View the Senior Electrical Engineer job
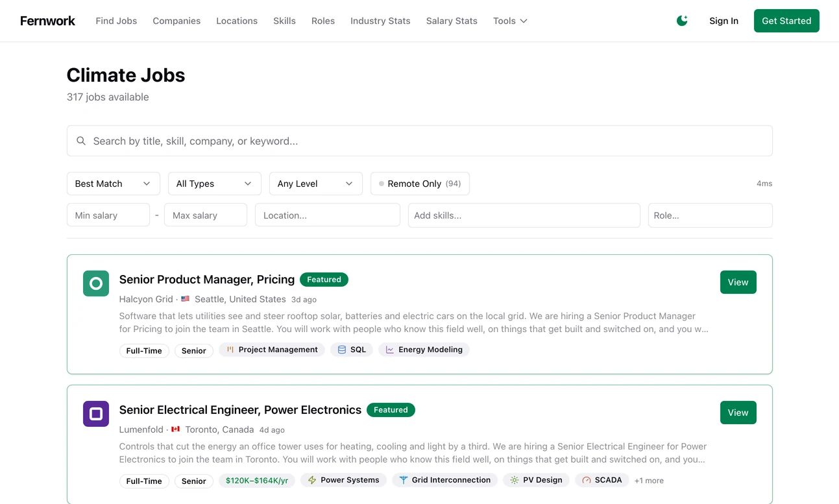This screenshot has height=504, width=839. 738,413
